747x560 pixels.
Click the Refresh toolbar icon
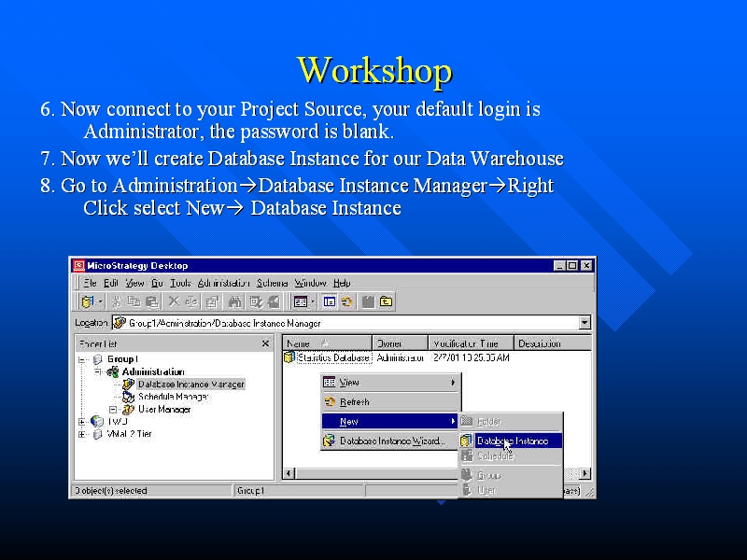[346, 301]
